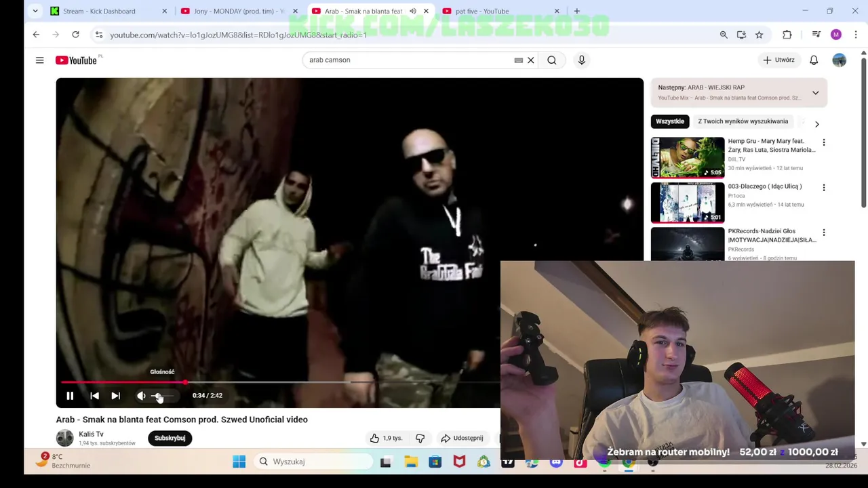
Task: Reload the current page
Action: [75, 35]
